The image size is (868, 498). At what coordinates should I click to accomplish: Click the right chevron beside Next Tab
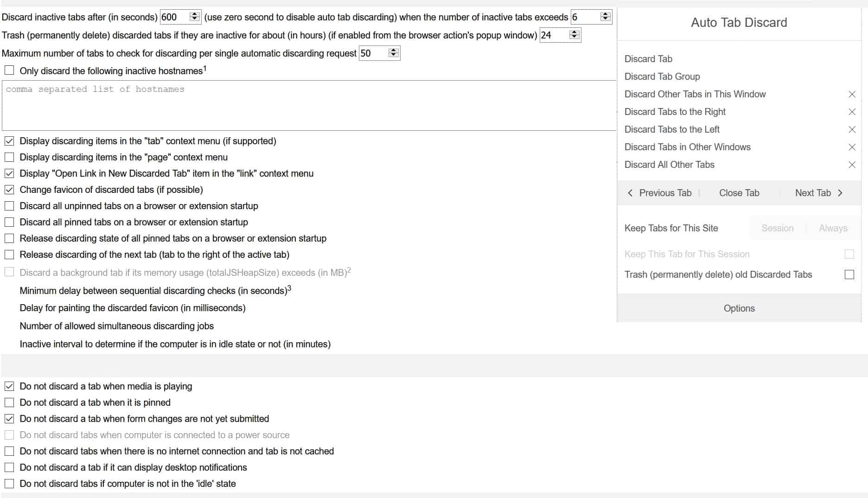[840, 193]
